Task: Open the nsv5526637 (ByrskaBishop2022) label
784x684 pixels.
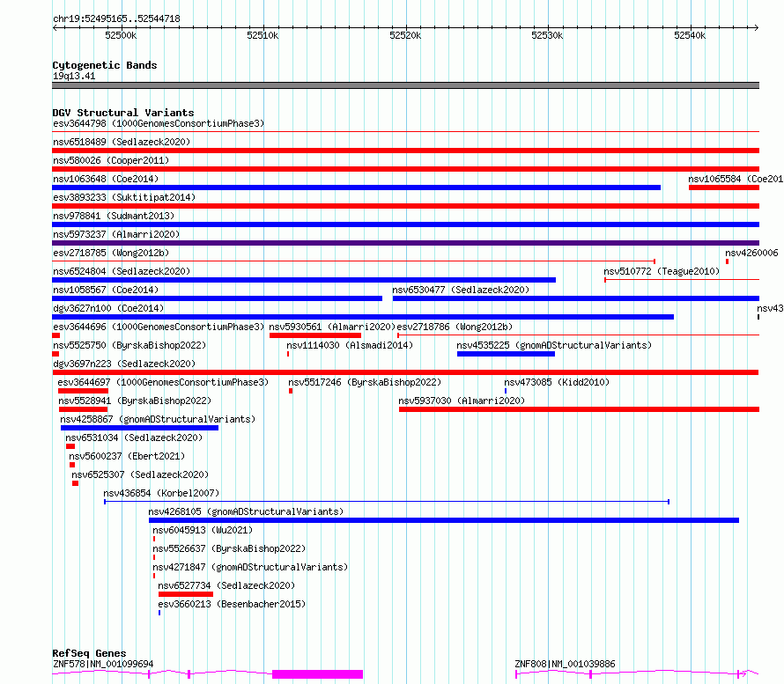Action: 229,548
